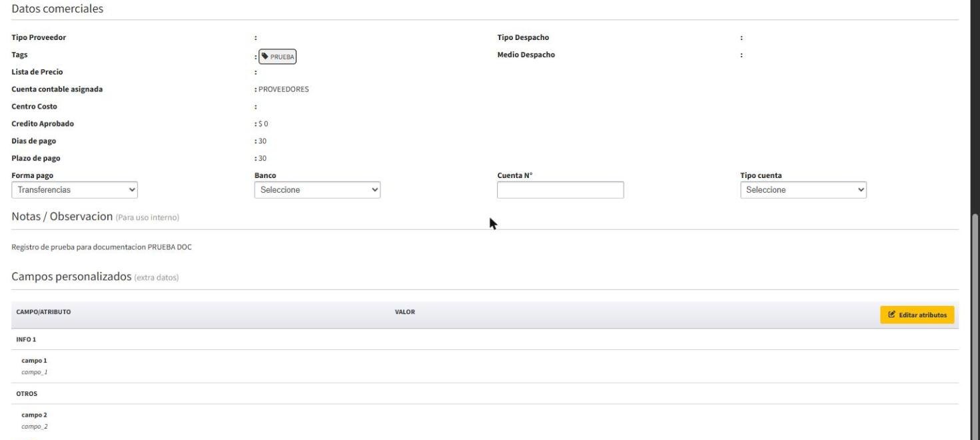Click the Dias de pago value 30
This screenshot has height=440, width=980.
tap(262, 141)
